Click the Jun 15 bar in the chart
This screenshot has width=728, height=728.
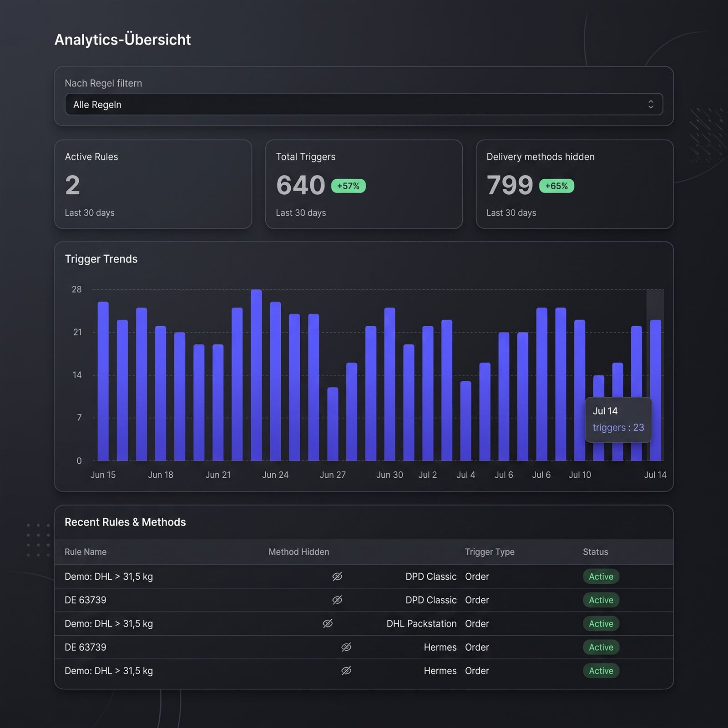coord(103,381)
